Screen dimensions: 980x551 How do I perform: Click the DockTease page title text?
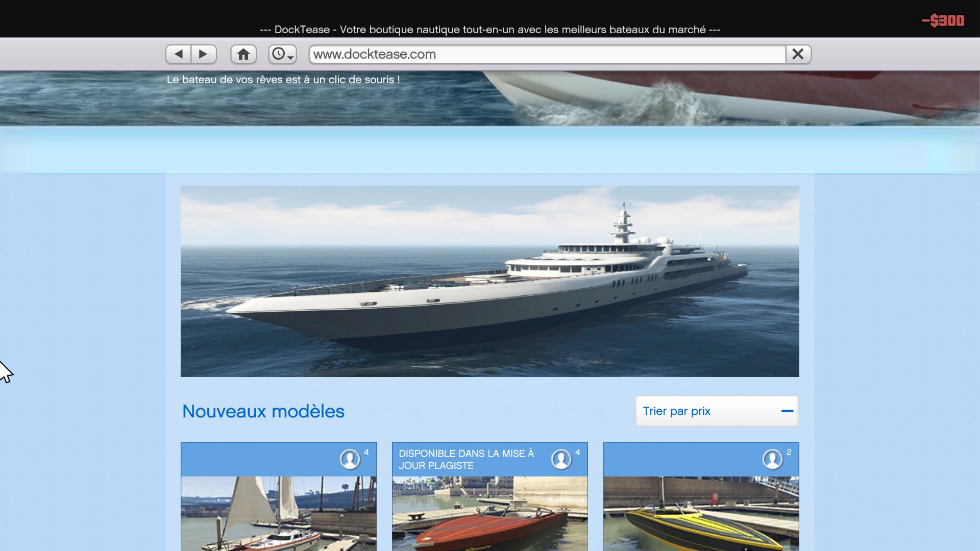(x=489, y=30)
